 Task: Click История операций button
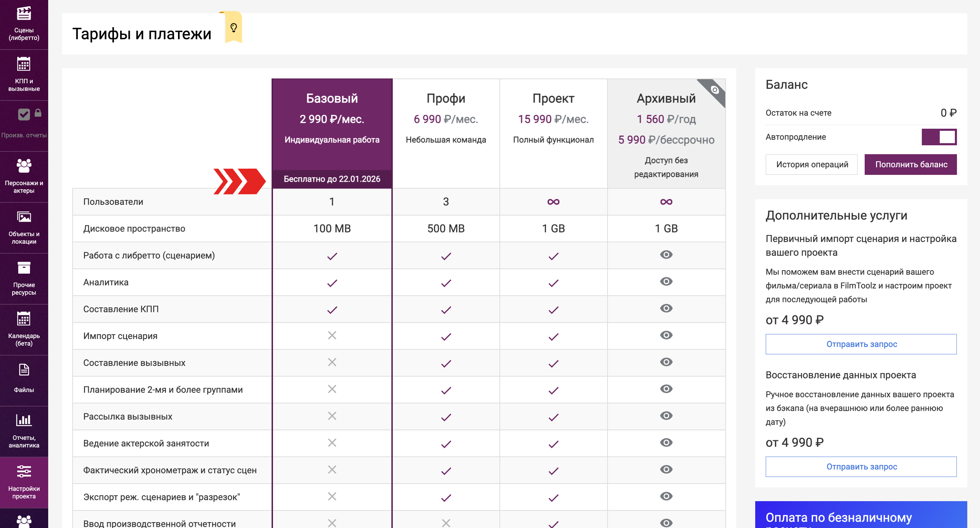coord(811,164)
